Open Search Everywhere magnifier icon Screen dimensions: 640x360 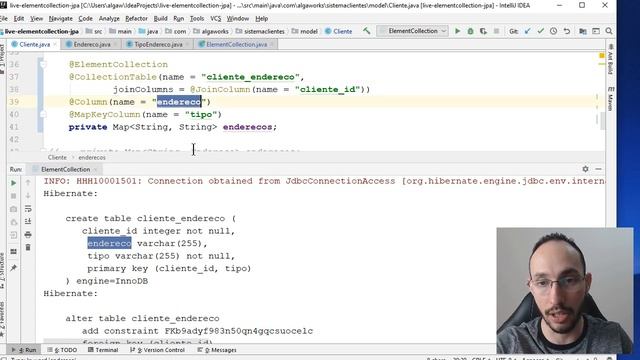click(x=609, y=31)
